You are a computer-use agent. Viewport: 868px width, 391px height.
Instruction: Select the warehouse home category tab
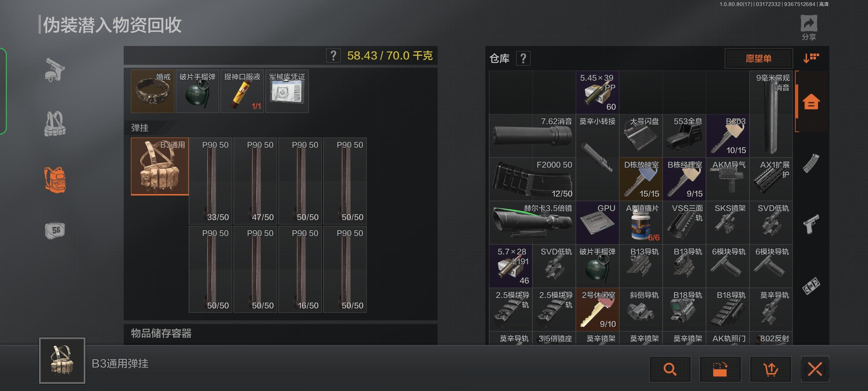(x=811, y=102)
